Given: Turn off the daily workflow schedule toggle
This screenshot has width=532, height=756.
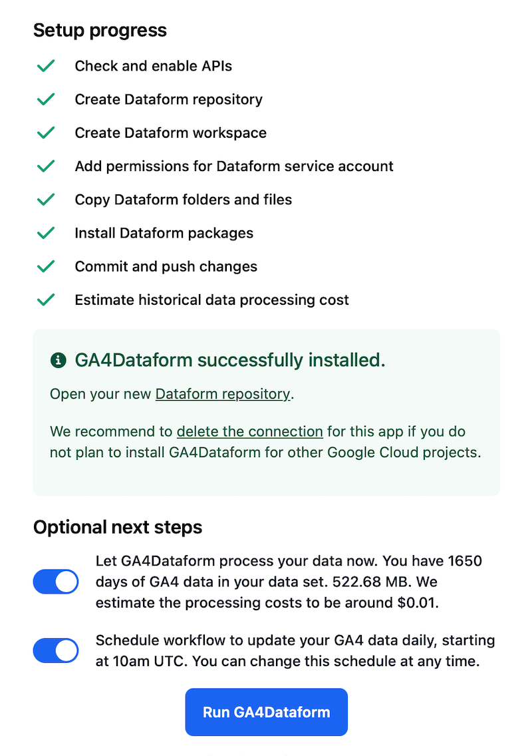Looking at the screenshot, I should (56, 651).
